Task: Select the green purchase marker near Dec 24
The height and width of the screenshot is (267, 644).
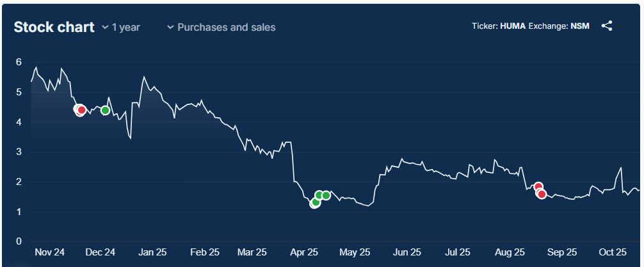Action: pyautogui.click(x=106, y=110)
